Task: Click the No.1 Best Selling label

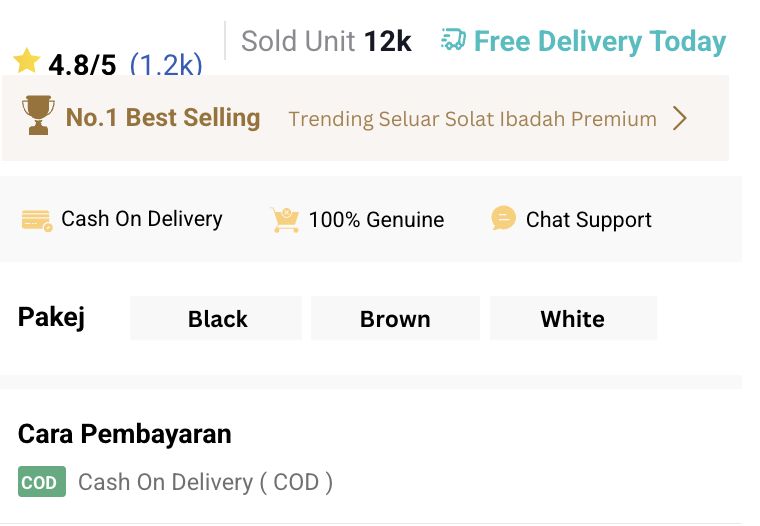Action: [x=162, y=118]
